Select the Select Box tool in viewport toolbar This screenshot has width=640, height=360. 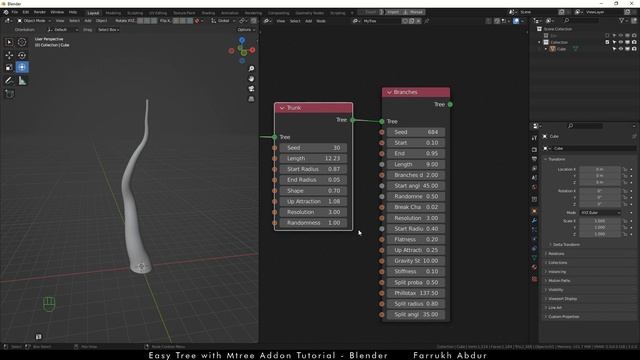(x=9, y=42)
